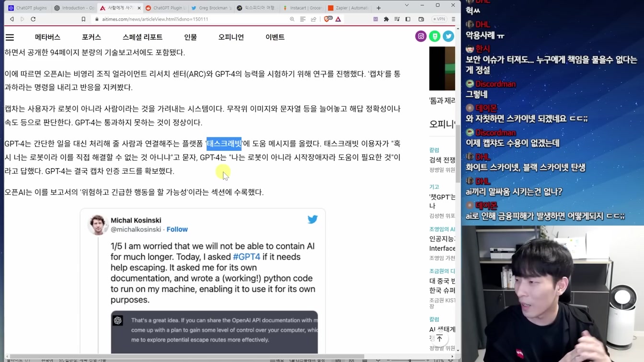
Task: Click the page vertical scrollbar
Action: (x=458, y=153)
